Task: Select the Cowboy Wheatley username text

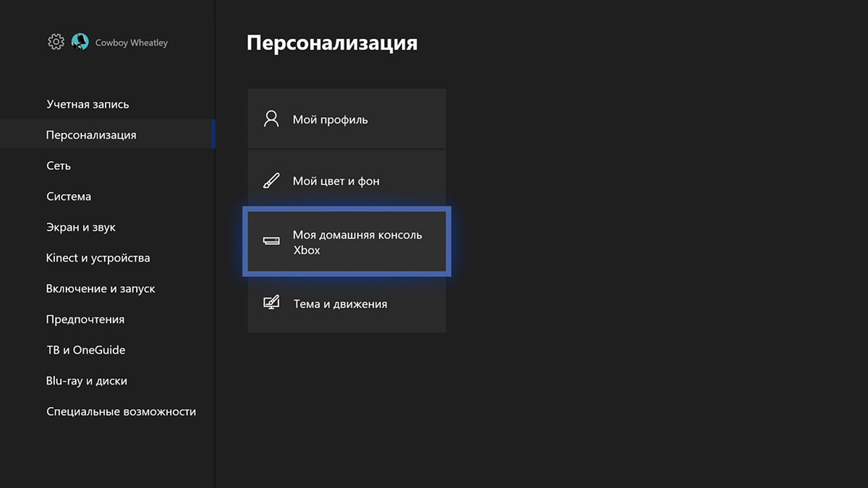Action: coord(132,43)
